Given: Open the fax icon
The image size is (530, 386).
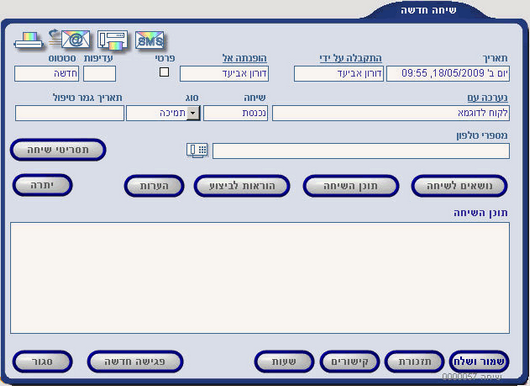Looking at the screenshot, I should point(113,40).
